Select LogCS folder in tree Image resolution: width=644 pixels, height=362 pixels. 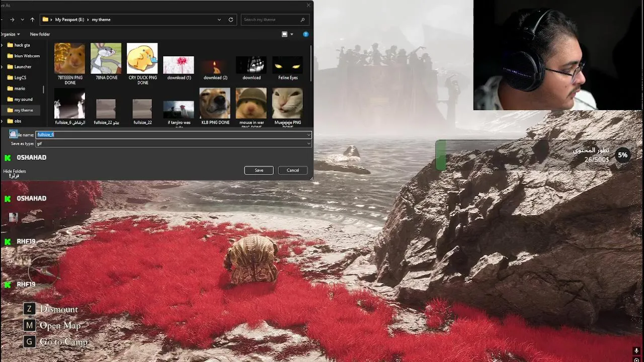pyautogui.click(x=20, y=77)
